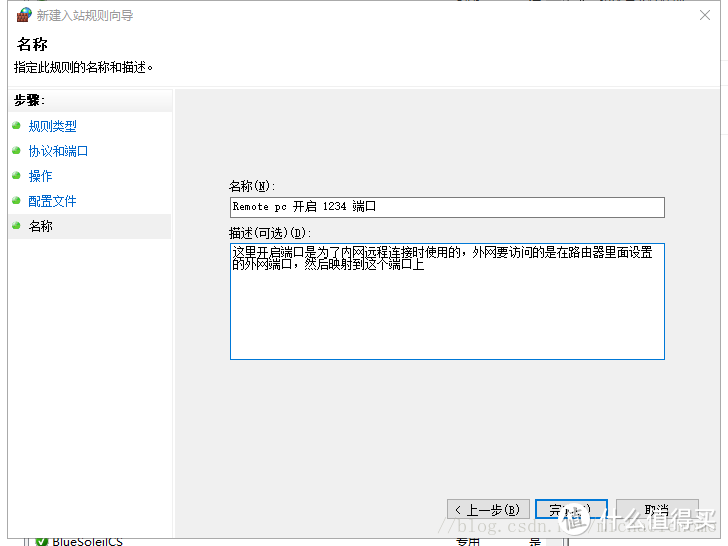Screen dimensions: 728x546
Task: Cancel the wizard with the 取消 button
Action: (x=656, y=510)
